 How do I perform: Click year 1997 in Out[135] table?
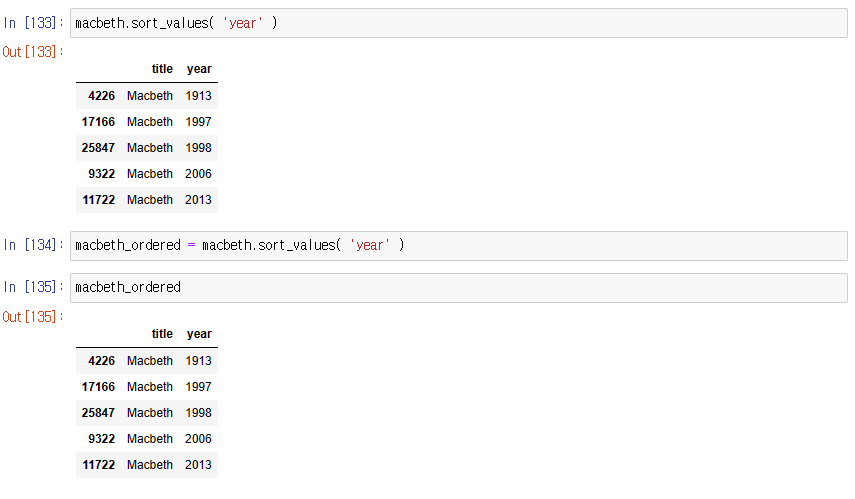click(198, 387)
